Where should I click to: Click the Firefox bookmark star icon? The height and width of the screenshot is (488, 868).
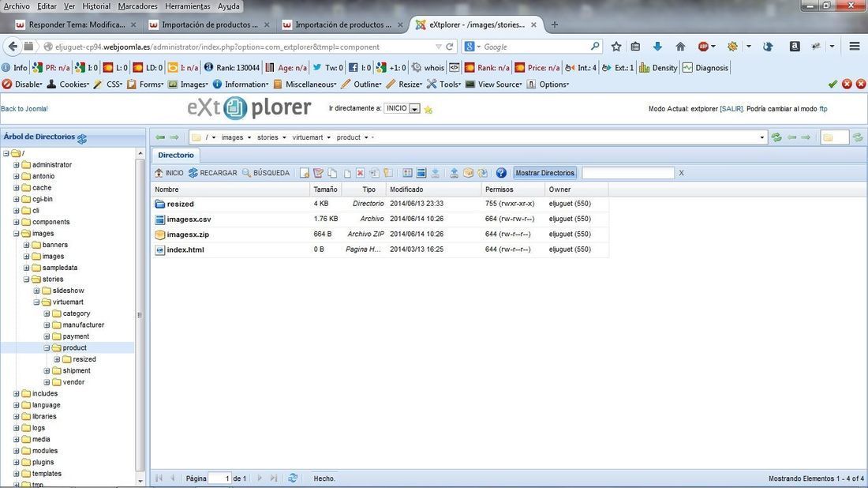[616, 47]
